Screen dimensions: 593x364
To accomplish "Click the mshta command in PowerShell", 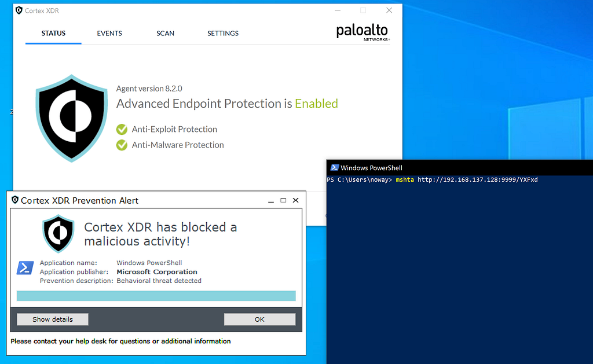I will [405, 179].
